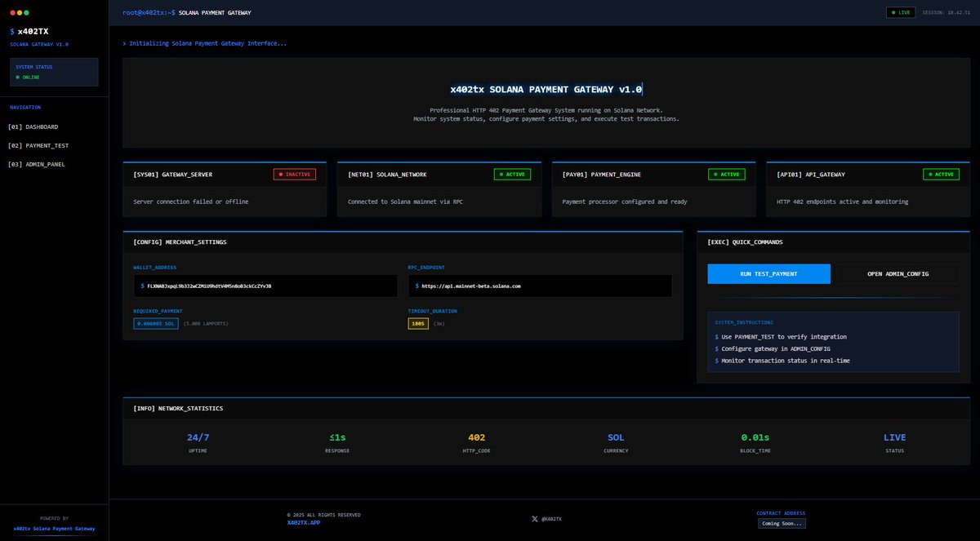The height and width of the screenshot is (541, 980).
Task: Click 'Connected to Solana mainnet via RPC' text
Action: pyautogui.click(x=406, y=201)
